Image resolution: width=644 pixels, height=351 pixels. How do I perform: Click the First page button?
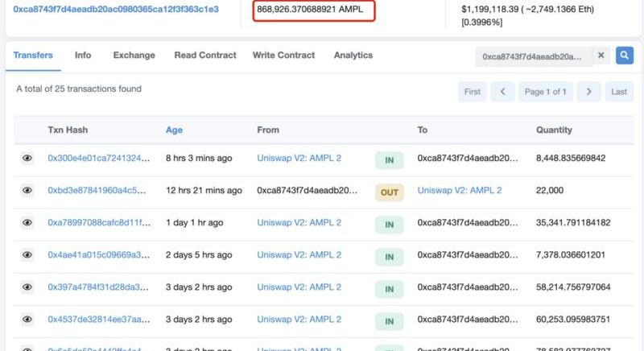pyautogui.click(x=473, y=92)
